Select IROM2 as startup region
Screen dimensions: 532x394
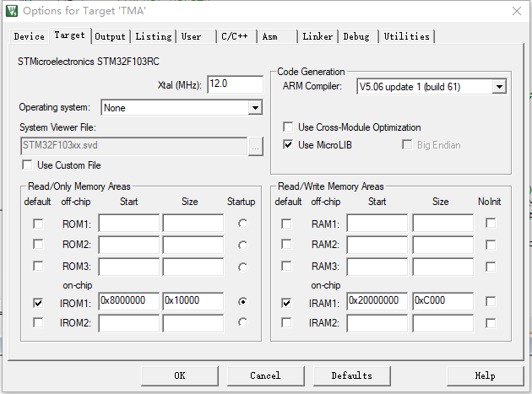click(243, 322)
